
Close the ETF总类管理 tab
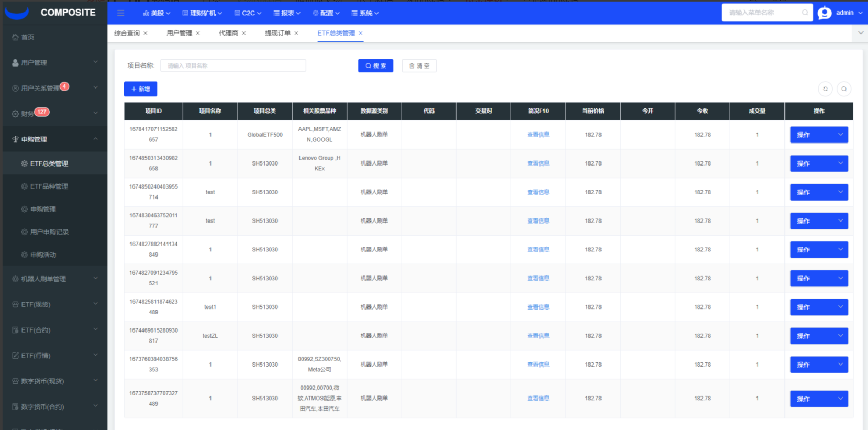[x=361, y=33]
